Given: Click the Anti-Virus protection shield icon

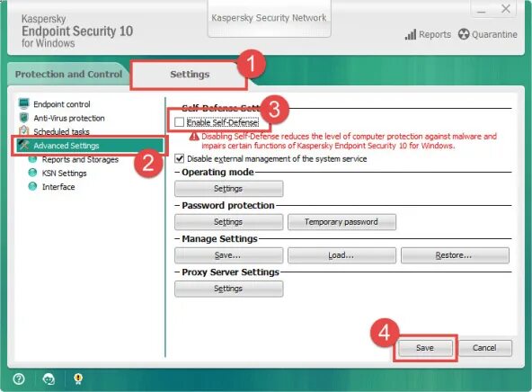Looking at the screenshot, I should (x=23, y=118).
